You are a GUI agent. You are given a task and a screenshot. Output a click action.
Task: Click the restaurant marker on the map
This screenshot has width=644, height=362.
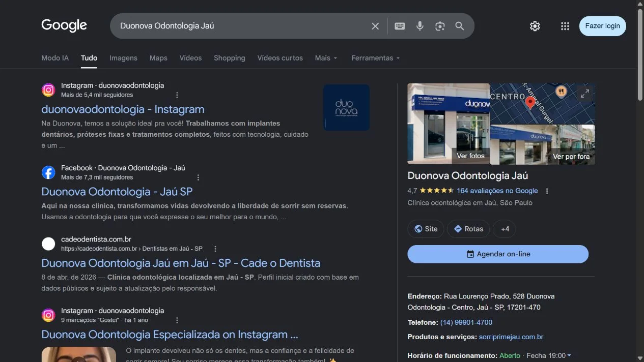pos(561,92)
